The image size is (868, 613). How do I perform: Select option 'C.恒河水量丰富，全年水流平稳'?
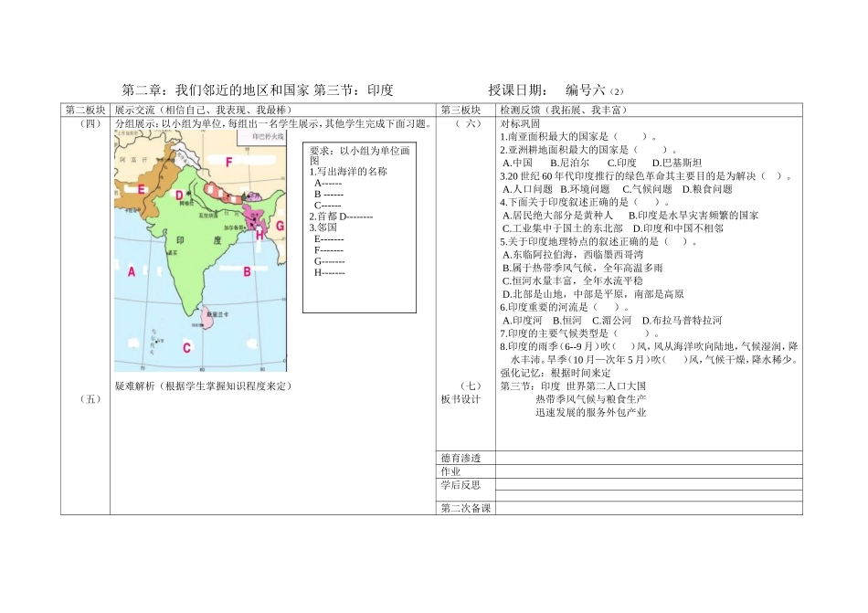tap(573, 281)
